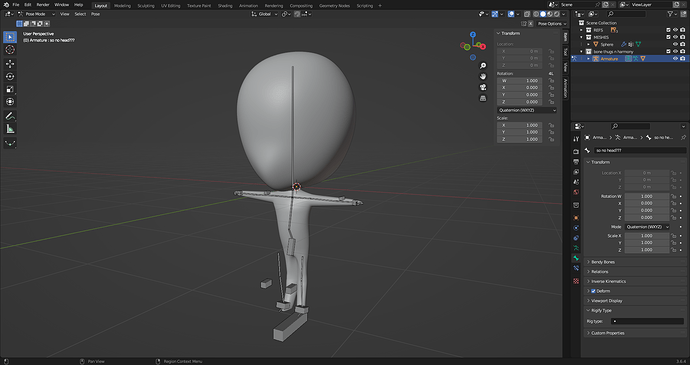Switch to Sculpting workspace tab
The image size is (690, 365).
(x=146, y=6)
